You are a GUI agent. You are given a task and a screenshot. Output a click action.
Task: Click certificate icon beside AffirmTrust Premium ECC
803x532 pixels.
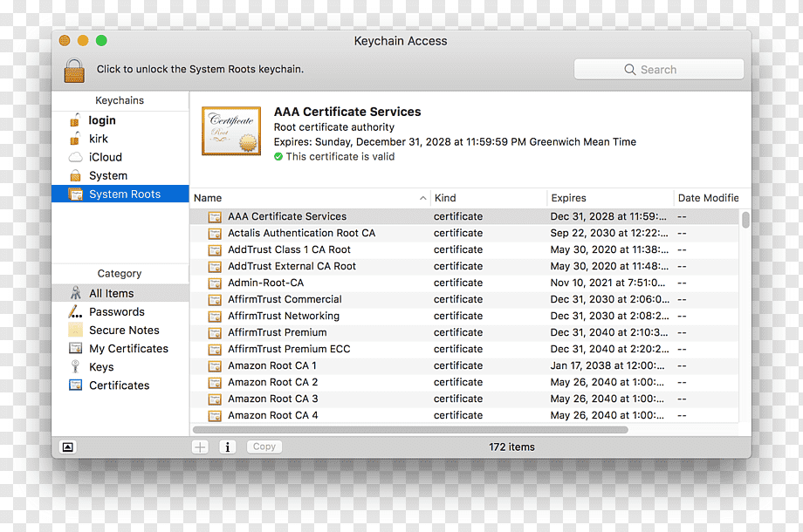click(215, 350)
